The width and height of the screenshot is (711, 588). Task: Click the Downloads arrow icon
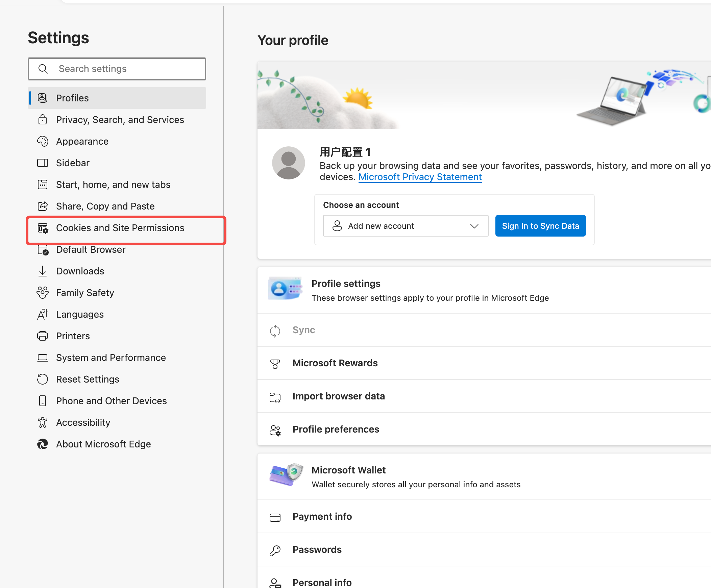pos(42,271)
